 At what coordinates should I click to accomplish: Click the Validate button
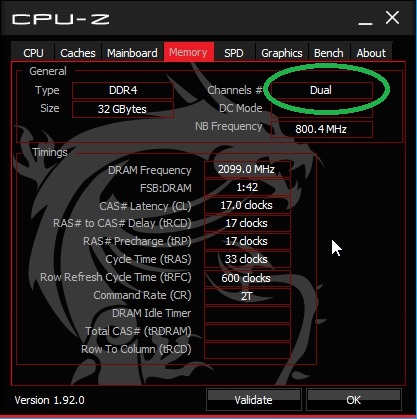[253, 399]
